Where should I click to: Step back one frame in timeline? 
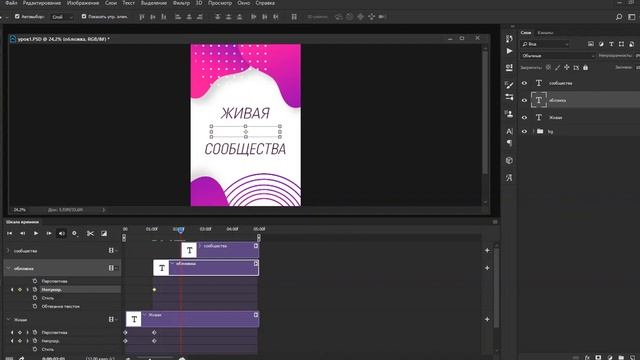pos(22,233)
